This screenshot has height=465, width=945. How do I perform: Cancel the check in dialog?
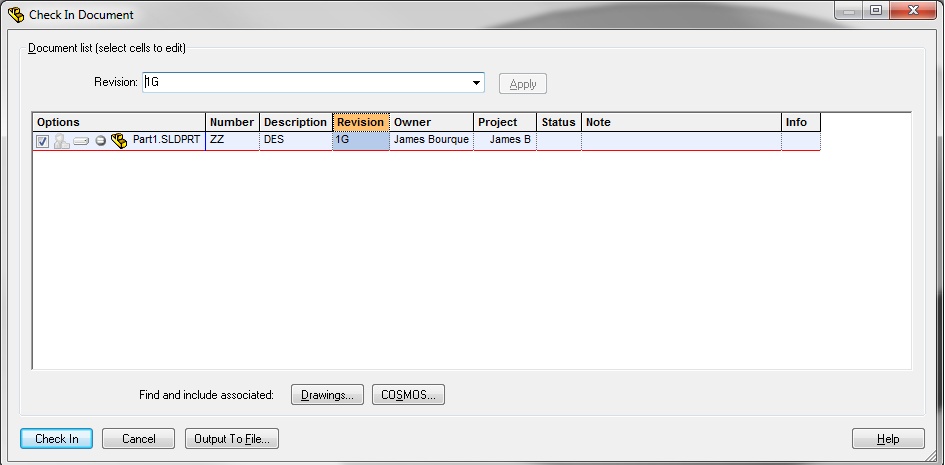(139, 438)
